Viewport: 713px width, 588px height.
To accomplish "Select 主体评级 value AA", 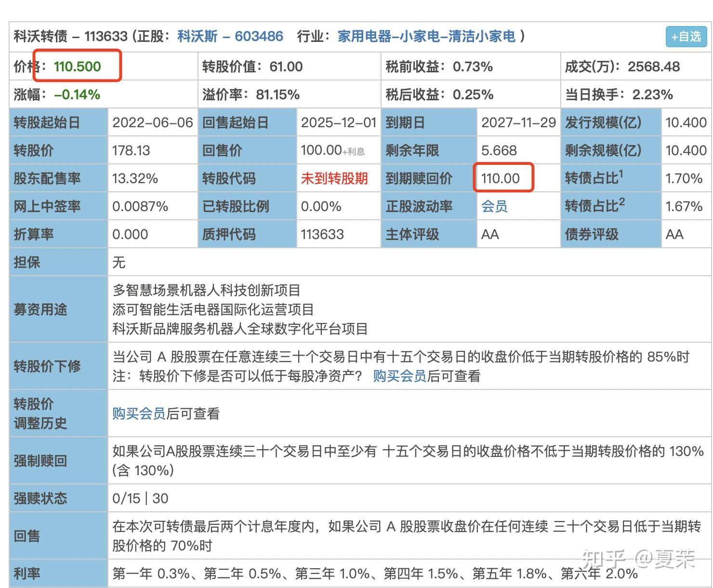I will click(490, 234).
